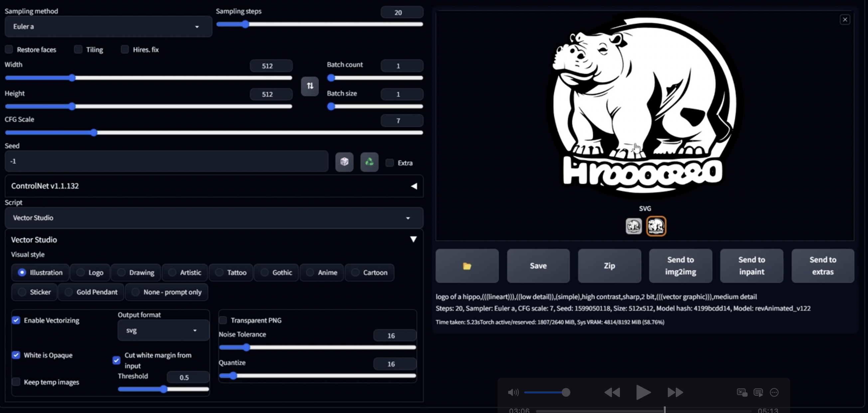Open the output folder icon button
868x413 pixels.
click(467, 266)
